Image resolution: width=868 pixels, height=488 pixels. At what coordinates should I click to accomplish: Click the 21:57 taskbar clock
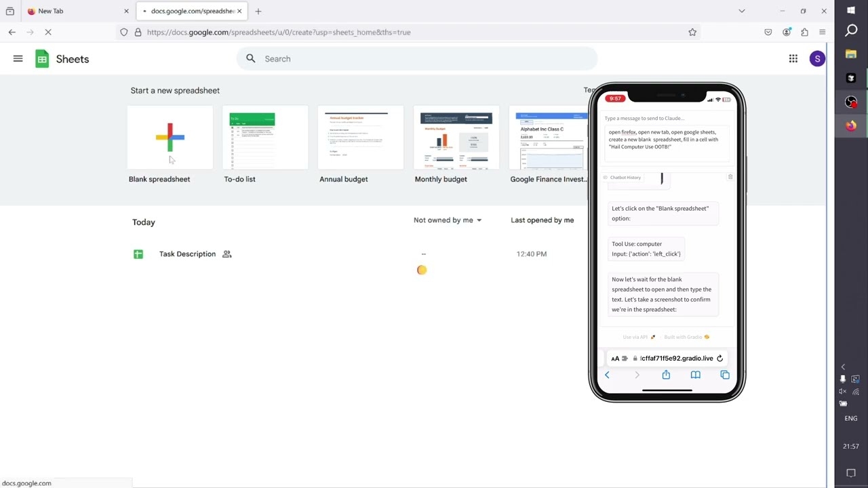tap(851, 447)
